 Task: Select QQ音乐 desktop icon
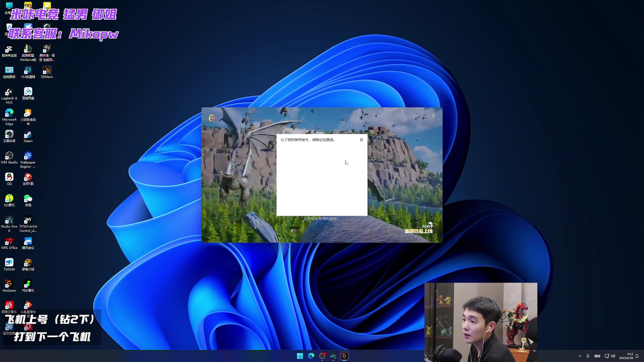[x=9, y=200]
